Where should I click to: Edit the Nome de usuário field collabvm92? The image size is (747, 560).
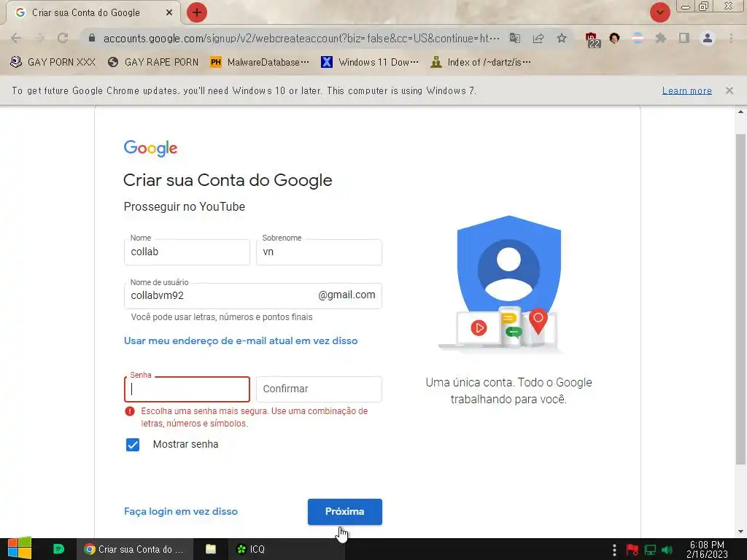[253, 296]
